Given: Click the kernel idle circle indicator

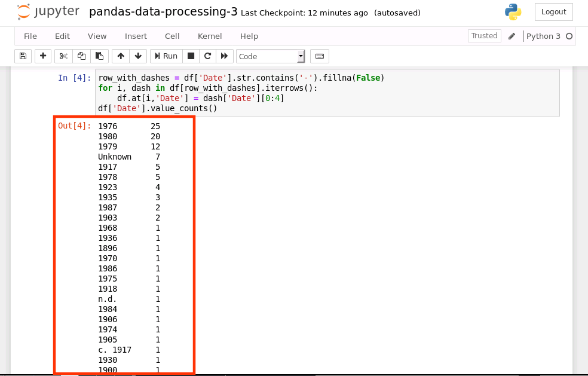Looking at the screenshot, I should tap(569, 36).
